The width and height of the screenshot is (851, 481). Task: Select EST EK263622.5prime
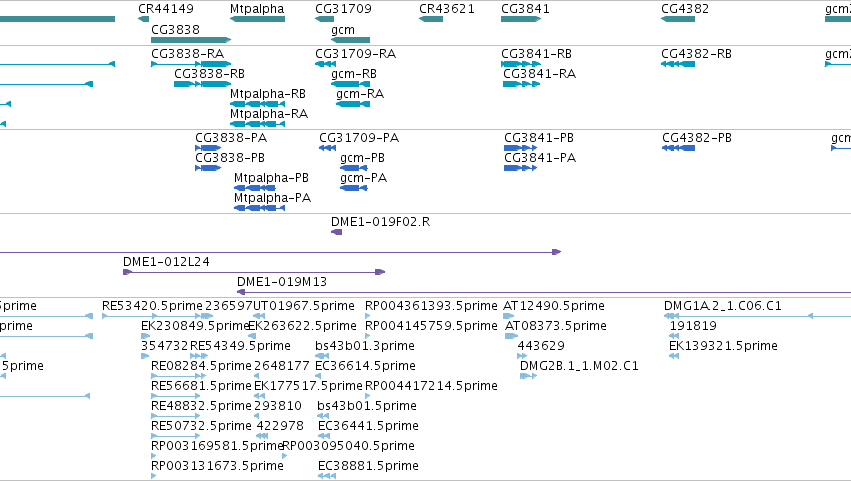coord(302,326)
